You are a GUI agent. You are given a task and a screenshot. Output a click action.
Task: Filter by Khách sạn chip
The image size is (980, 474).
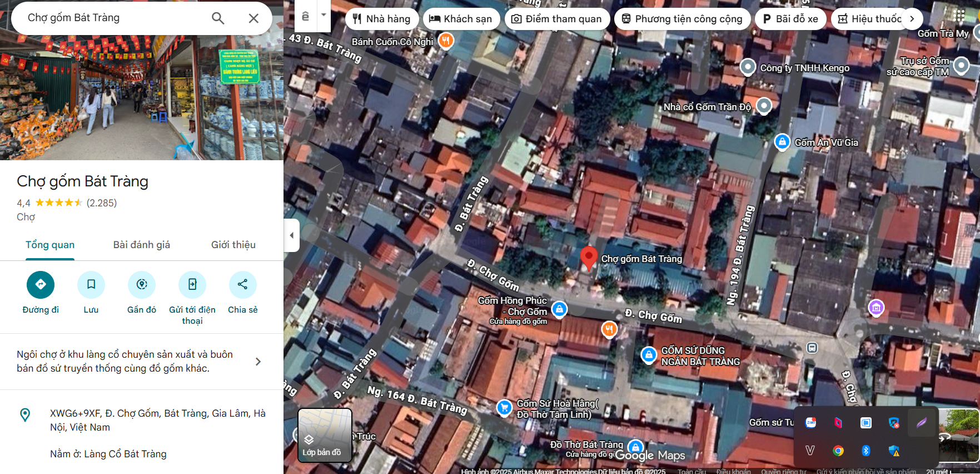[460, 19]
